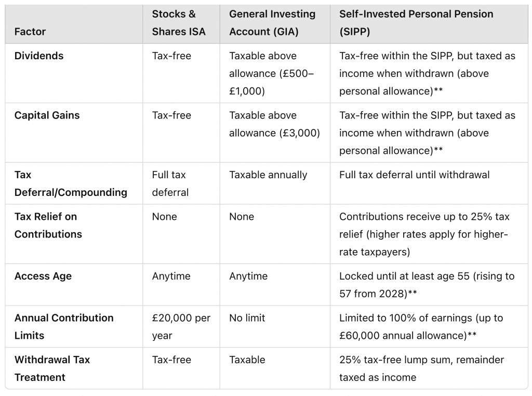Select the 'Full tax deferral until withdrawal' cell

click(x=414, y=175)
